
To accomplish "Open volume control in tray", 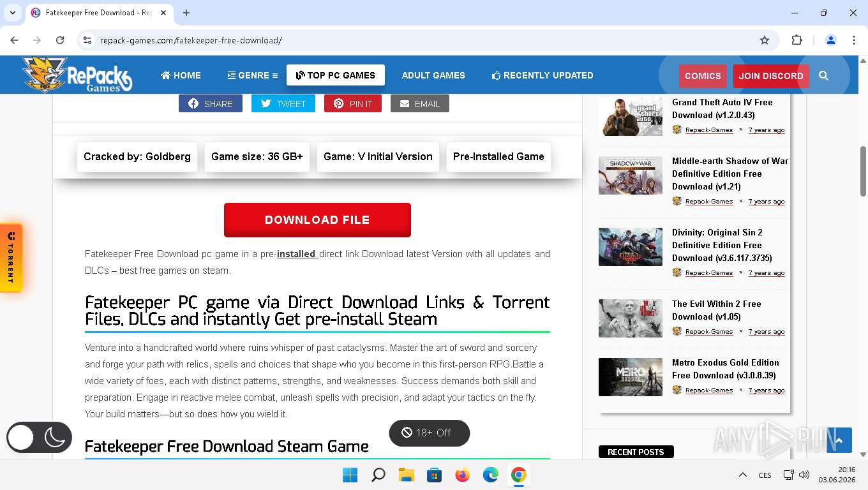I will (804, 475).
